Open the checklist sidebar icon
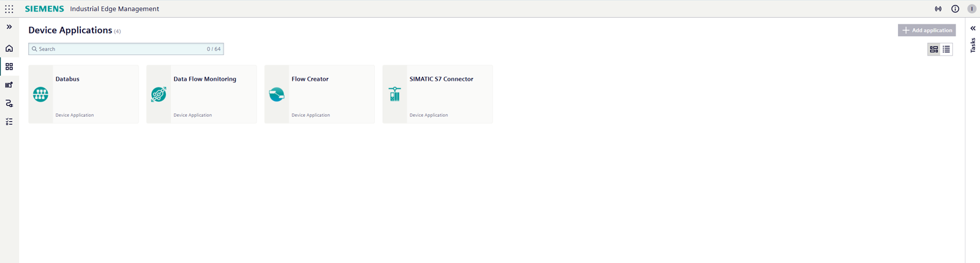 click(x=9, y=122)
